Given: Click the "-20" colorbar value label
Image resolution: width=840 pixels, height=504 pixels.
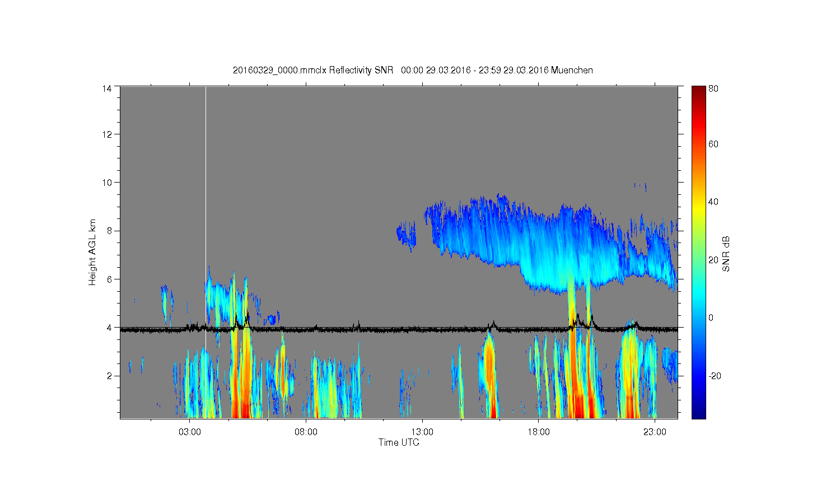Looking at the screenshot, I should (715, 376).
